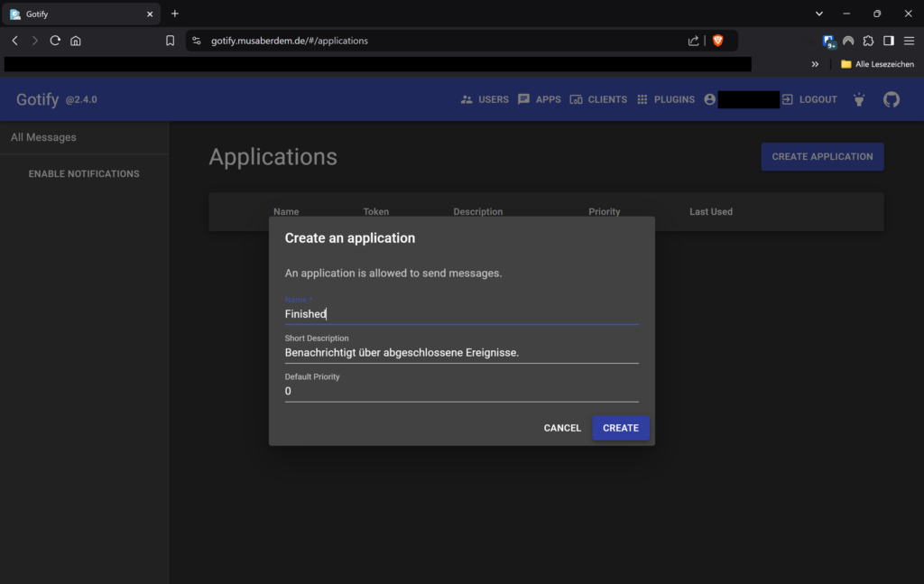The width and height of the screenshot is (924, 584).
Task: Open the browser extensions puzzle icon
Action: click(868, 41)
